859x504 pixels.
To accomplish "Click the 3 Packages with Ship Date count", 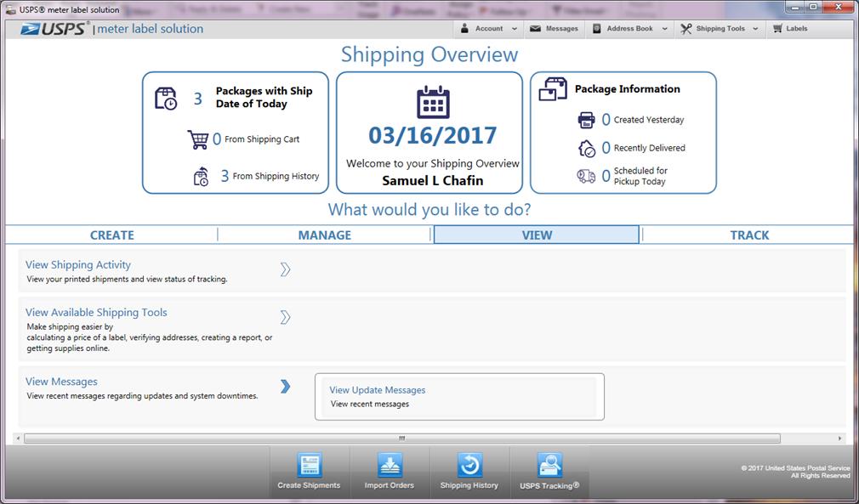I will point(198,99).
